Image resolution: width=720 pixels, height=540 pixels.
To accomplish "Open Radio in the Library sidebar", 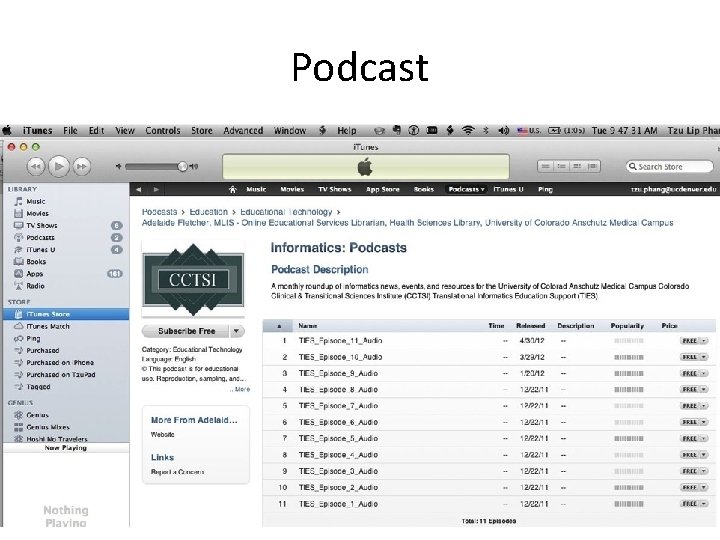I will (35, 286).
